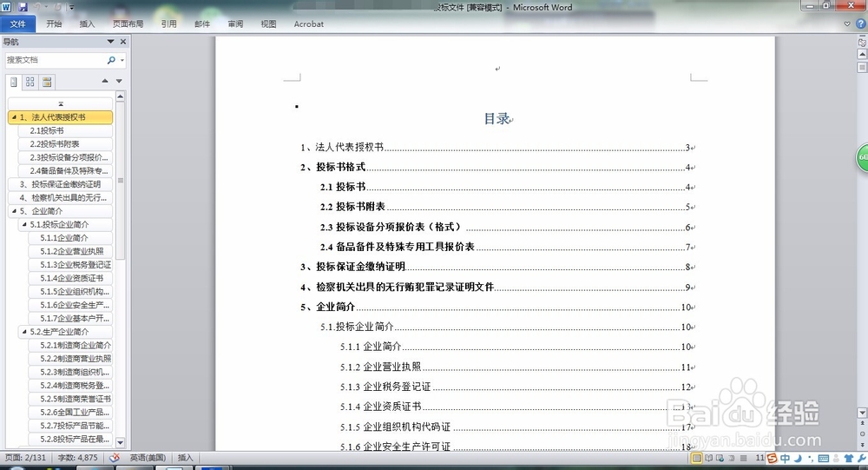Close the 导航 navigation pane
The image size is (868, 470).
click(123, 42)
